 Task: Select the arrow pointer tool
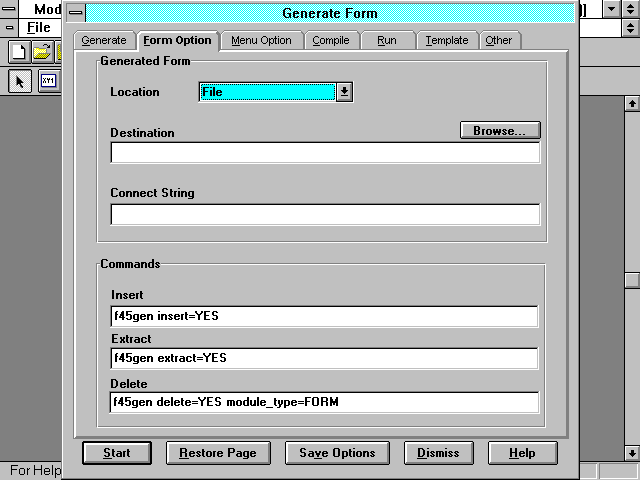(x=19, y=82)
